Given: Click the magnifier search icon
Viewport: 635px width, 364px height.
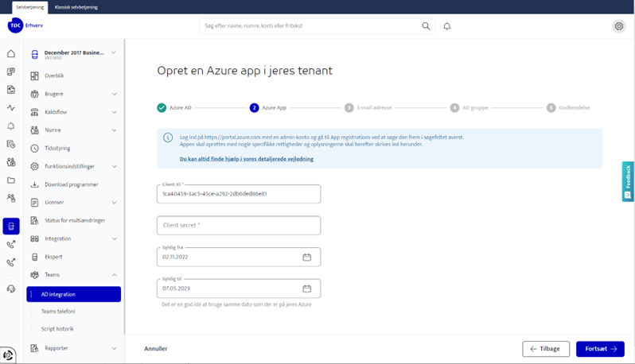Looking at the screenshot, I should tap(426, 26).
